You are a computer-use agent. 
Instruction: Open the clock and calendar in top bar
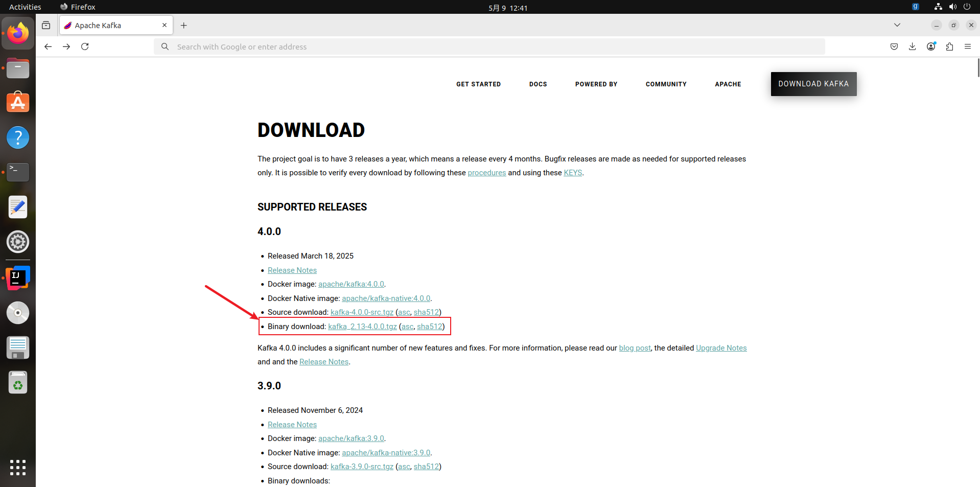pos(508,7)
